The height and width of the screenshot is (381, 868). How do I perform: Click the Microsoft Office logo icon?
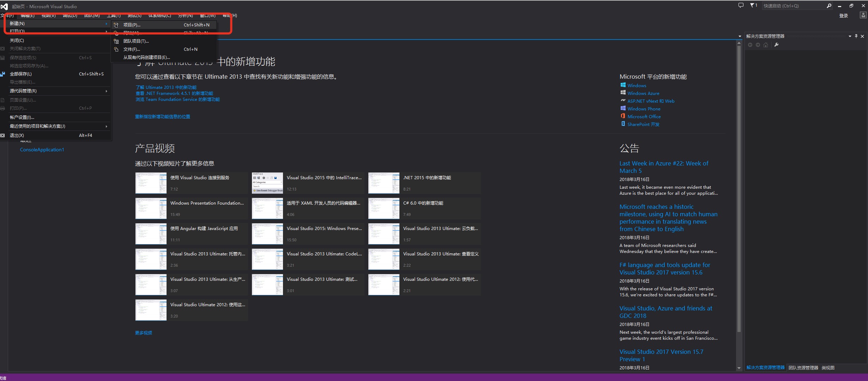coord(623,116)
